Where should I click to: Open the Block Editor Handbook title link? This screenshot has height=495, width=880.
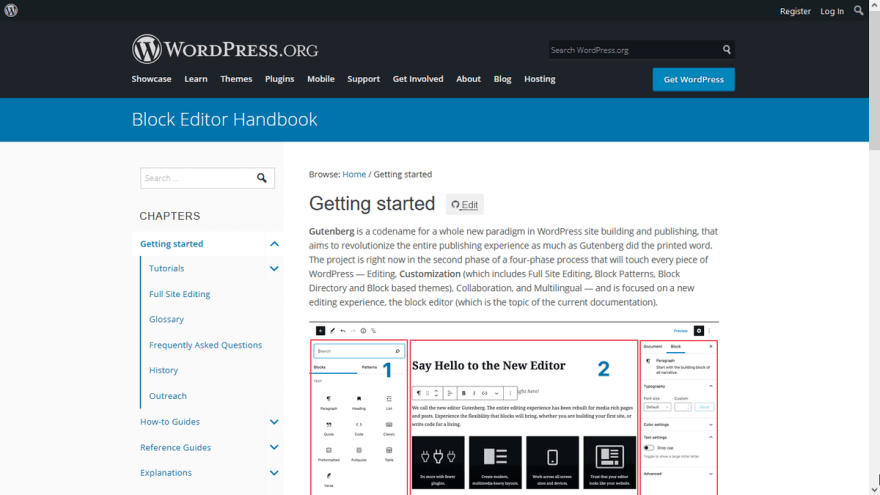224,120
